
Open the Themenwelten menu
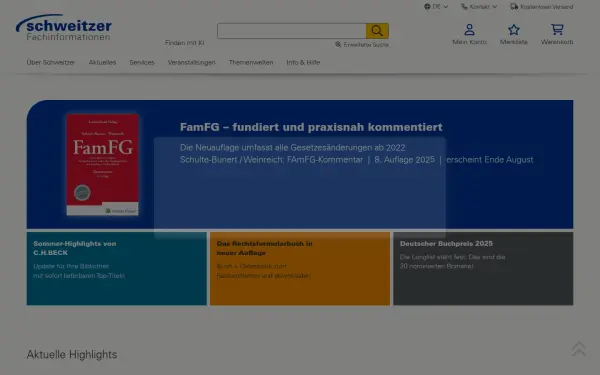pos(251,62)
